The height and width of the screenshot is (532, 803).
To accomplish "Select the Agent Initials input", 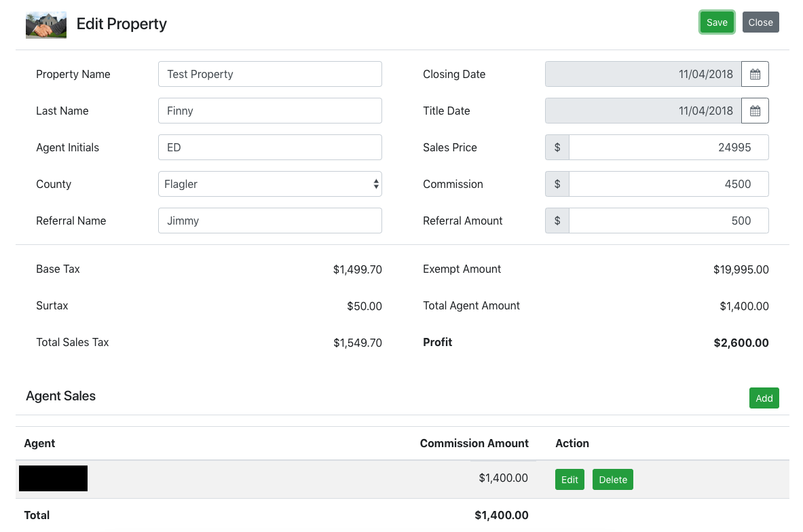I will click(269, 148).
